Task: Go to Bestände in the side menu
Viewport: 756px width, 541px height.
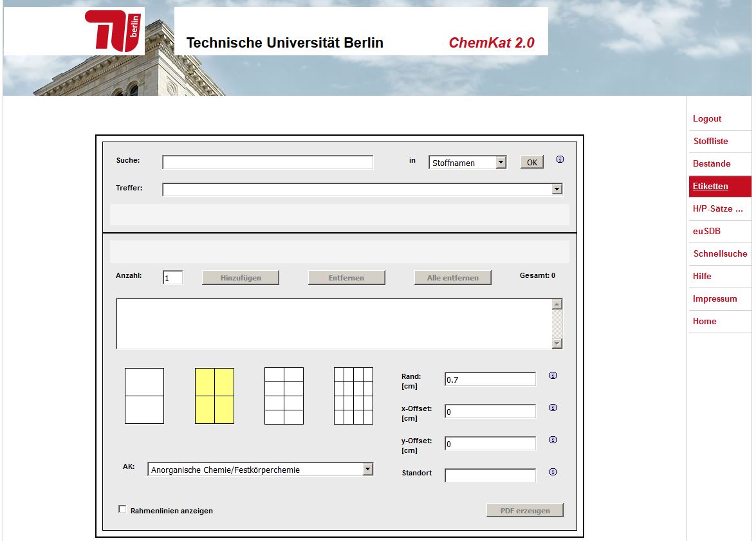Action: [711, 163]
